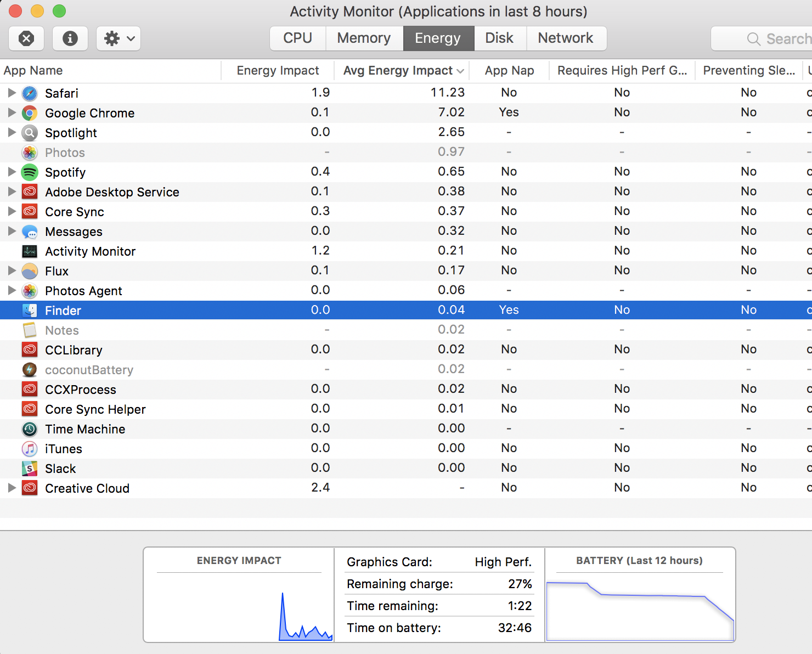Switch to the Memory tab

click(x=364, y=38)
